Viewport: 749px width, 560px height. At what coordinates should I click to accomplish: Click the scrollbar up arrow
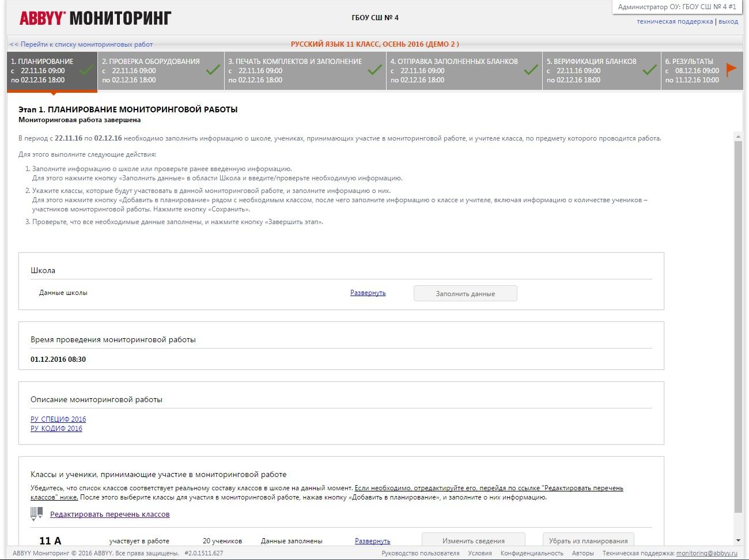(738, 137)
